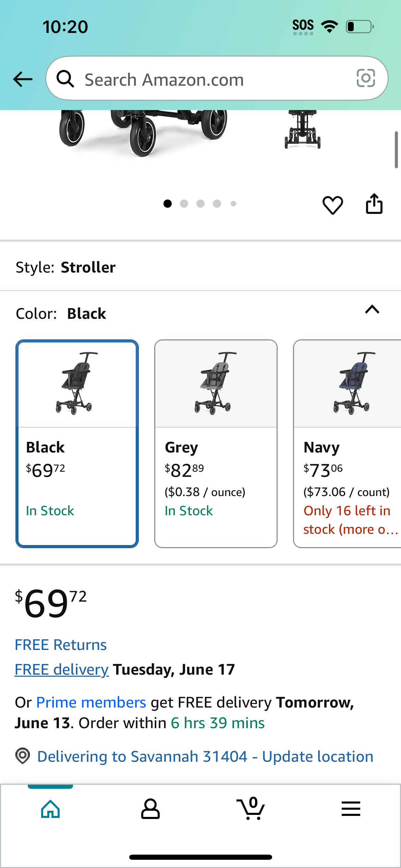Viewport: 401px width, 868px height.
Task: Tap the share icon
Action: click(x=374, y=204)
